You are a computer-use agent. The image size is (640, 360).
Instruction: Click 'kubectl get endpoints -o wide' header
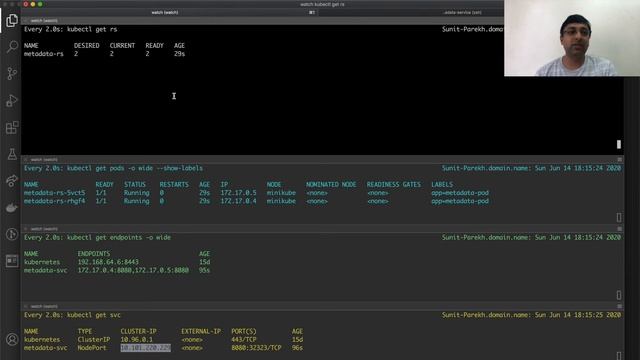point(119,238)
